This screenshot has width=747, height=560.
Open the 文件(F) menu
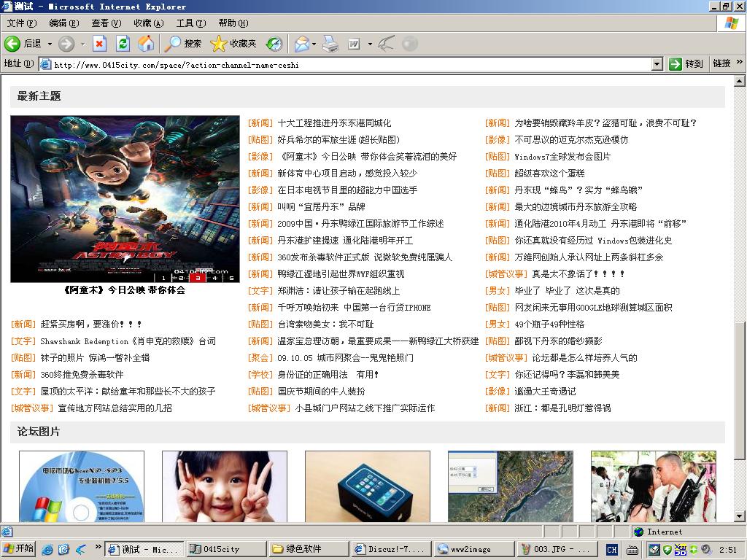click(22, 23)
